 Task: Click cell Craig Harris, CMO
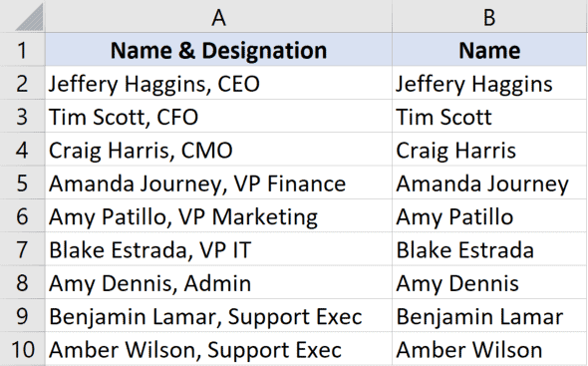(x=218, y=150)
